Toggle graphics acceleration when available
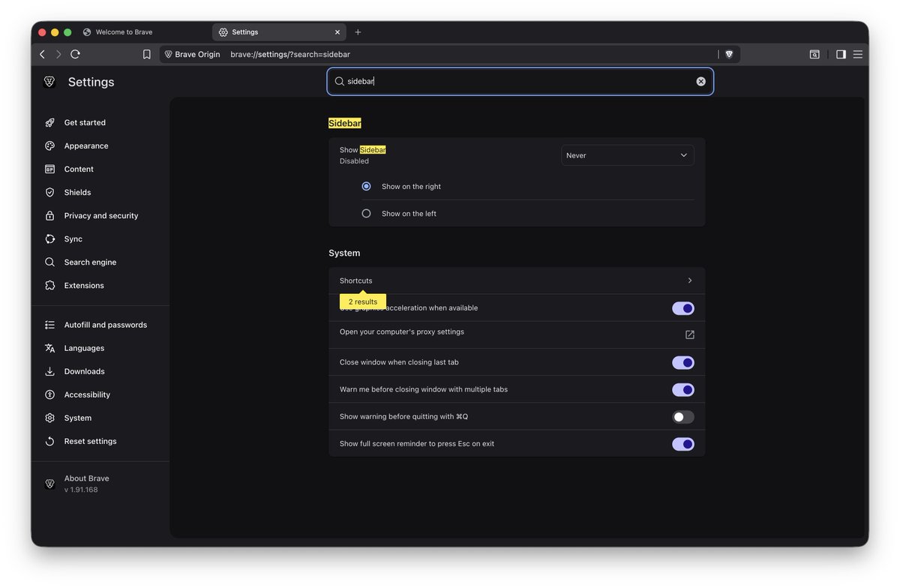Image resolution: width=900 pixels, height=588 pixels. point(682,308)
